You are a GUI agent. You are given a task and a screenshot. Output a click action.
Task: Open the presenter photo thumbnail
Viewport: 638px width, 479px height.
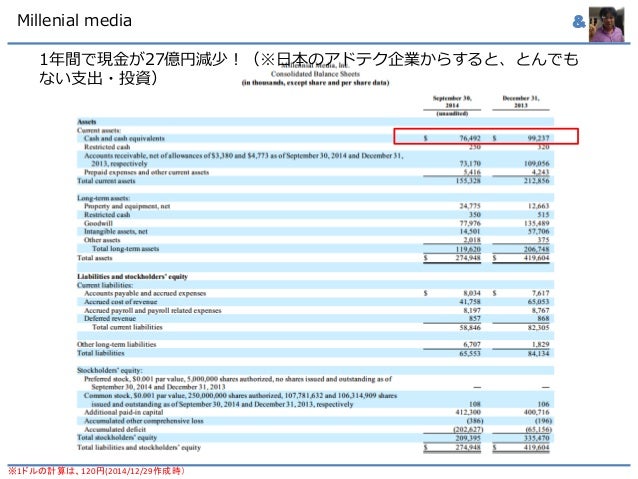[606, 24]
